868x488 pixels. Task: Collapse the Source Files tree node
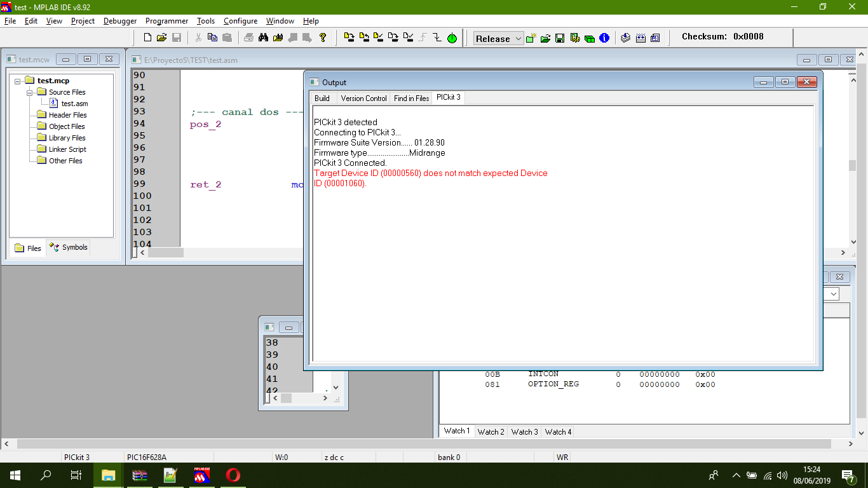click(x=30, y=92)
